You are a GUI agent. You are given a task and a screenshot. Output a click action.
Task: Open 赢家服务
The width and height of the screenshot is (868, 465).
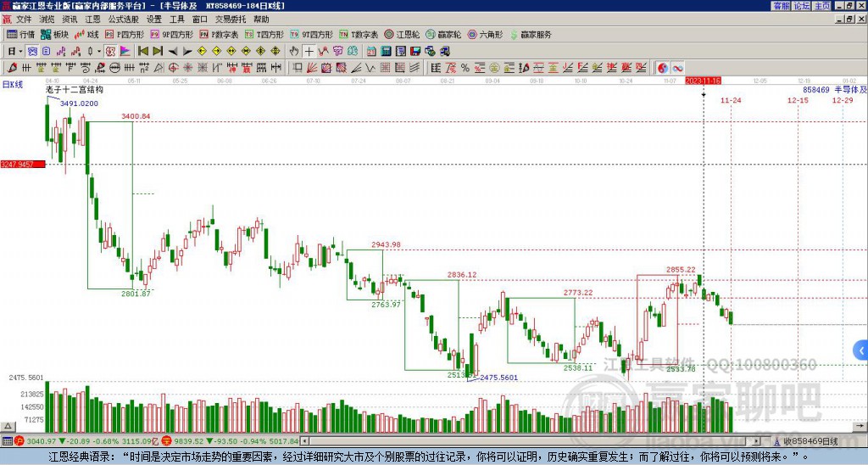click(531, 34)
